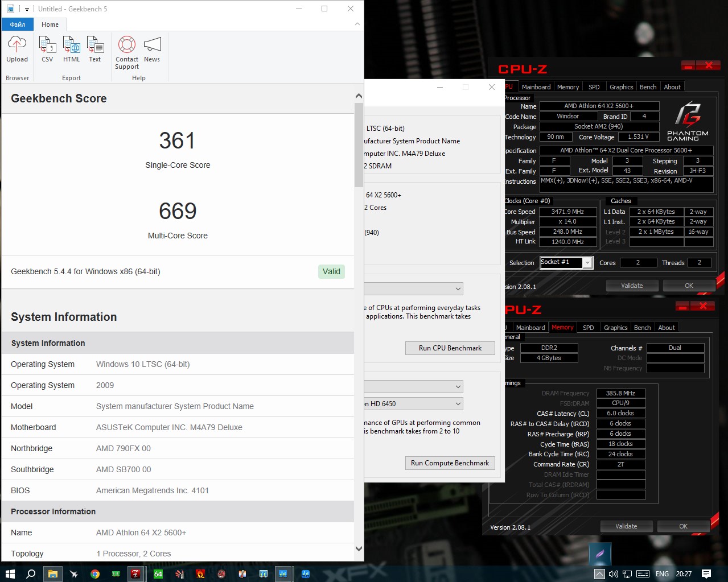728x582 pixels.
Task: Click the ENG language indicator
Action: [662, 573]
